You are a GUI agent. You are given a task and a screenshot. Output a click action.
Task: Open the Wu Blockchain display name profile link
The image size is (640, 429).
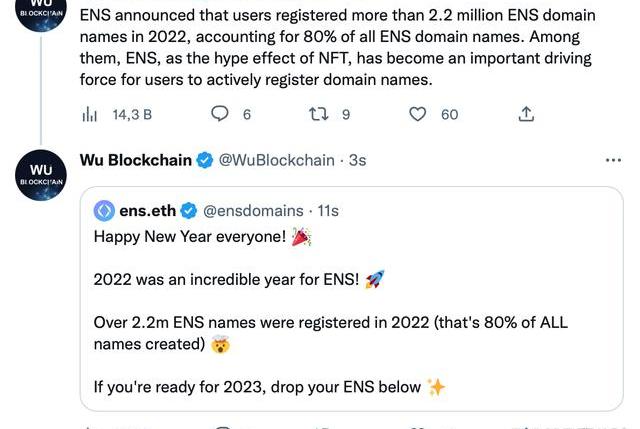tap(134, 160)
